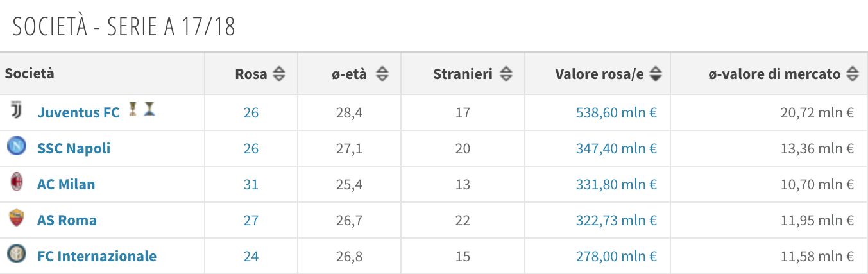Sort by Stranieri column arrows
The height and width of the screenshot is (274, 868).
pos(506,74)
